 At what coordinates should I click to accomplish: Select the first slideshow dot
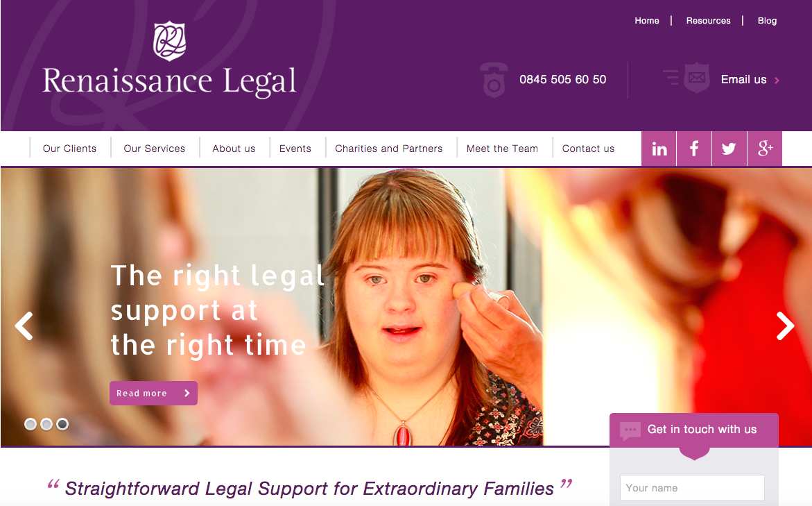pyautogui.click(x=31, y=424)
